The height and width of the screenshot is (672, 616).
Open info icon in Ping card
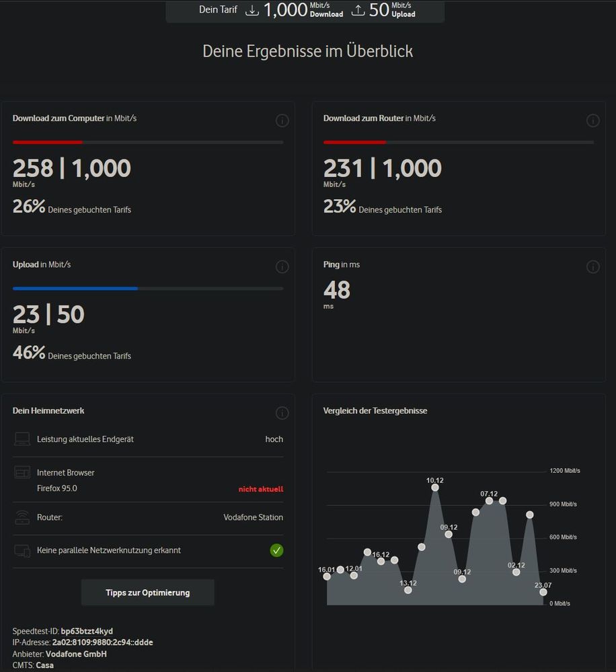(592, 266)
